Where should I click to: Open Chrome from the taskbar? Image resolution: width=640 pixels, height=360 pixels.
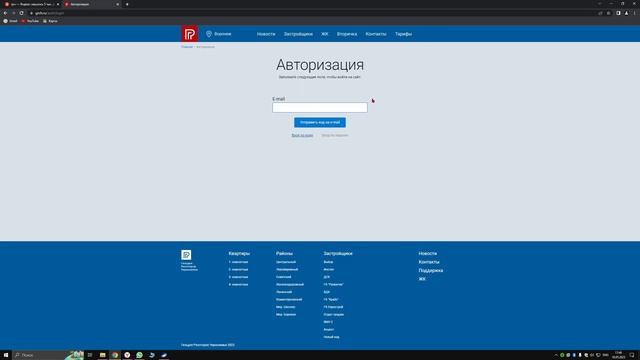pyautogui.click(x=115, y=355)
